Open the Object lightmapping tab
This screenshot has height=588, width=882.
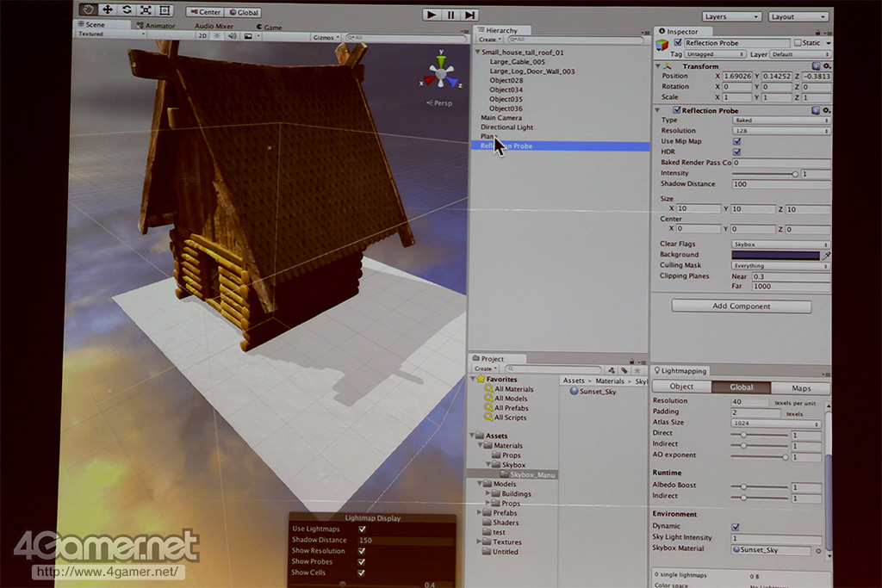pos(681,387)
